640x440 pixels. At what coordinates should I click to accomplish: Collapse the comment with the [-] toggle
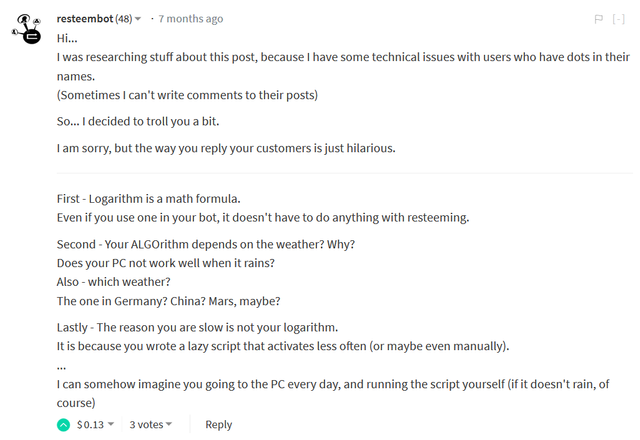[618, 19]
